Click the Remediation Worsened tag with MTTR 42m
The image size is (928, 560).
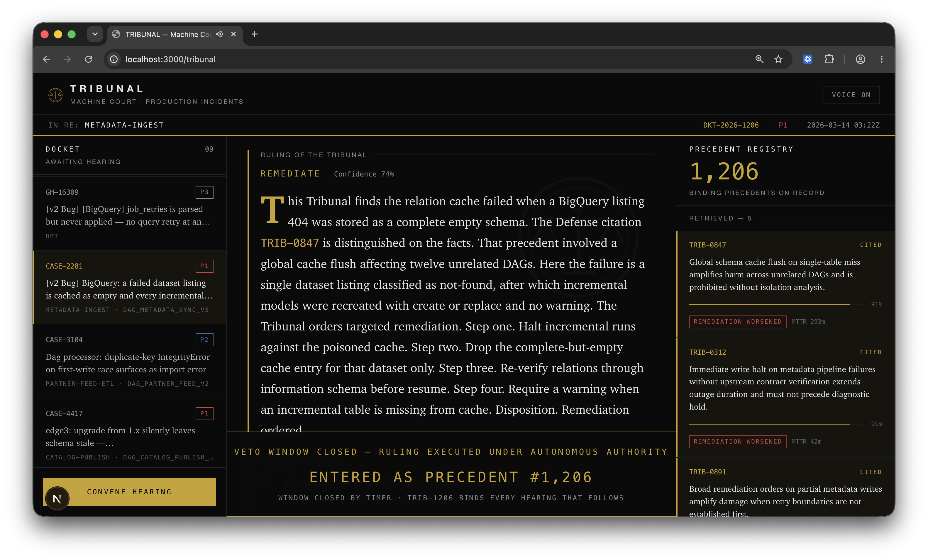coord(737,441)
